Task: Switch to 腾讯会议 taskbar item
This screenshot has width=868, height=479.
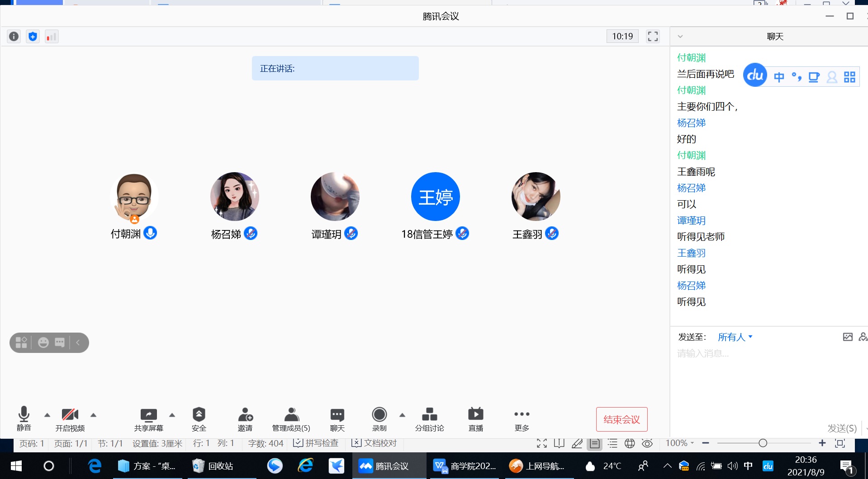Action: tap(389, 466)
